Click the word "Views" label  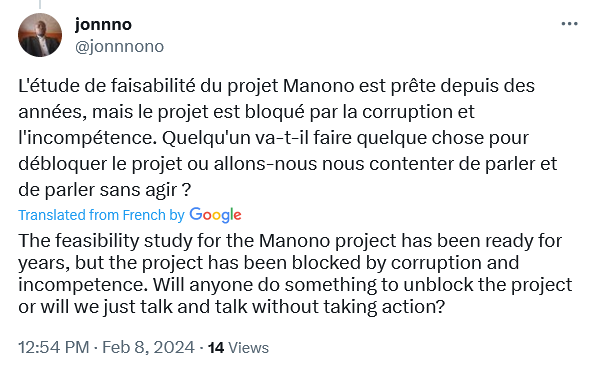(248, 348)
